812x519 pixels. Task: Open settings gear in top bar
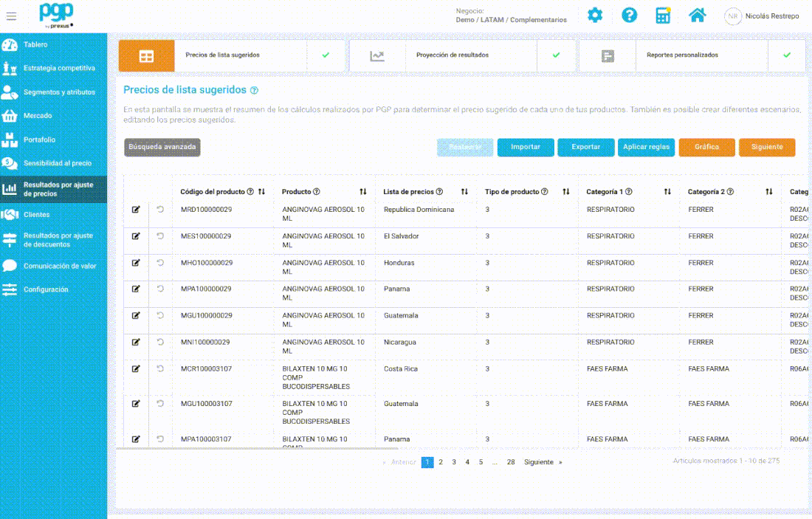click(595, 16)
